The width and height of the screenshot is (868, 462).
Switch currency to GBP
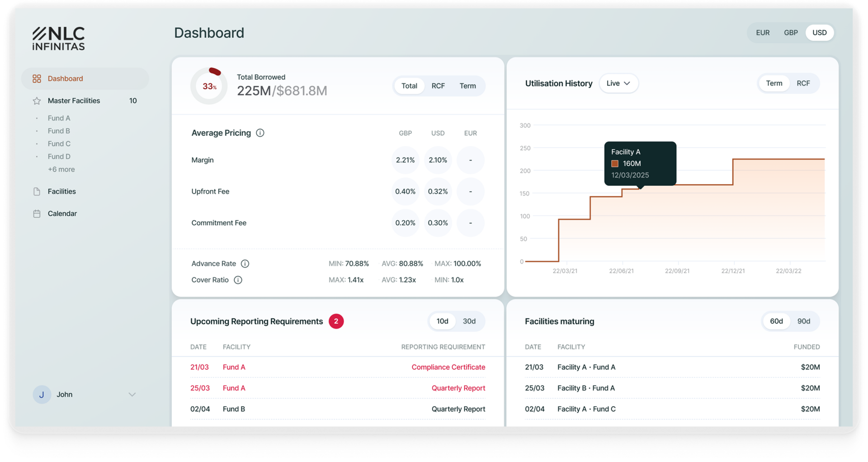(791, 33)
